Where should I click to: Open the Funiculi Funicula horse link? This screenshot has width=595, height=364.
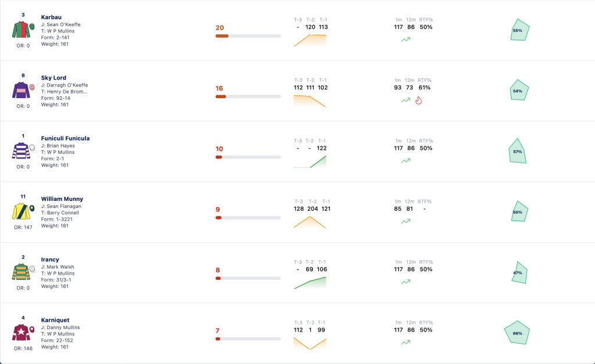pos(65,138)
